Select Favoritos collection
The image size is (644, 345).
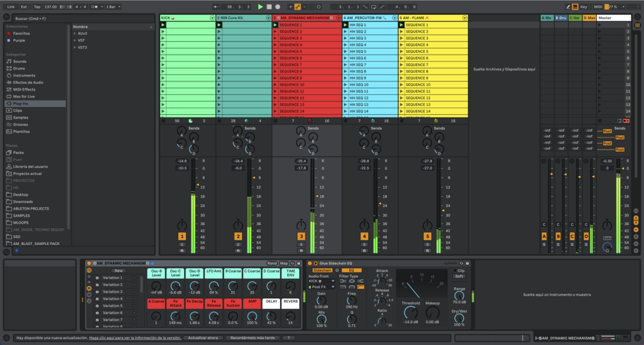coord(21,33)
